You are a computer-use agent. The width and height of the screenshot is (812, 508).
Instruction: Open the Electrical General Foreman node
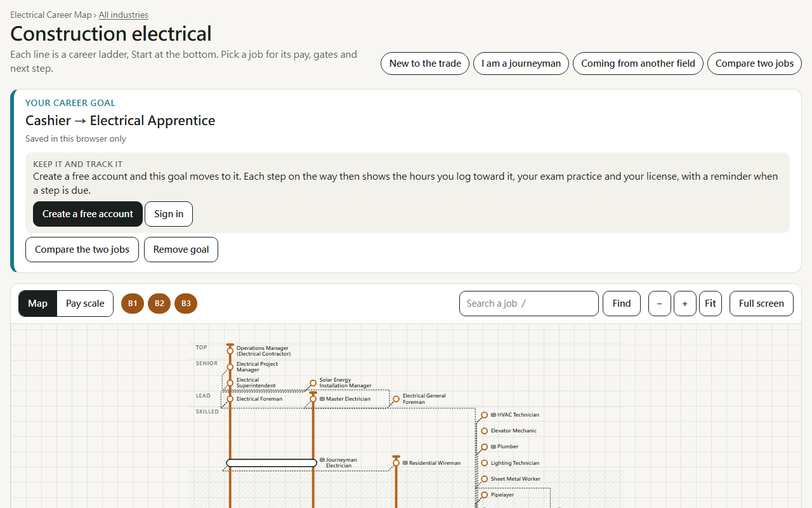pos(396,399)
